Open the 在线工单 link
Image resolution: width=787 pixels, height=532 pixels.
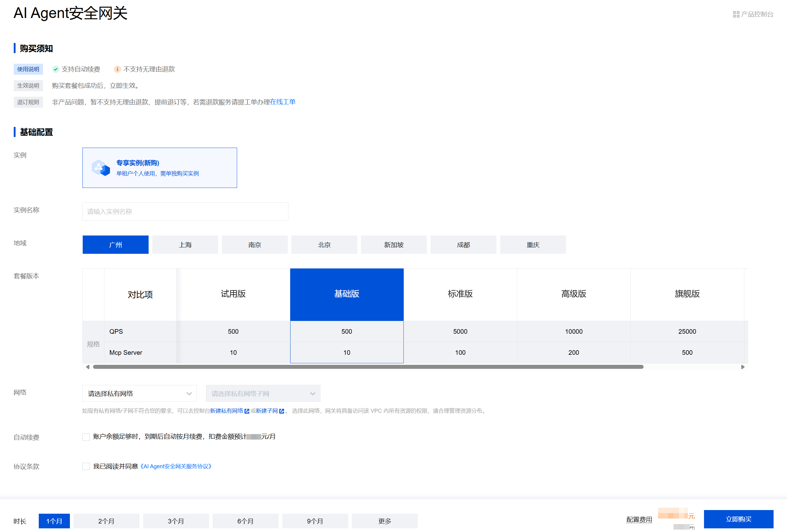(283, 102)
